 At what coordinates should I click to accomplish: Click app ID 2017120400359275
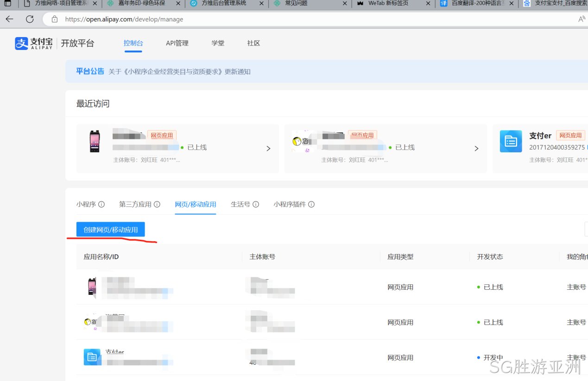coord(557,148)
